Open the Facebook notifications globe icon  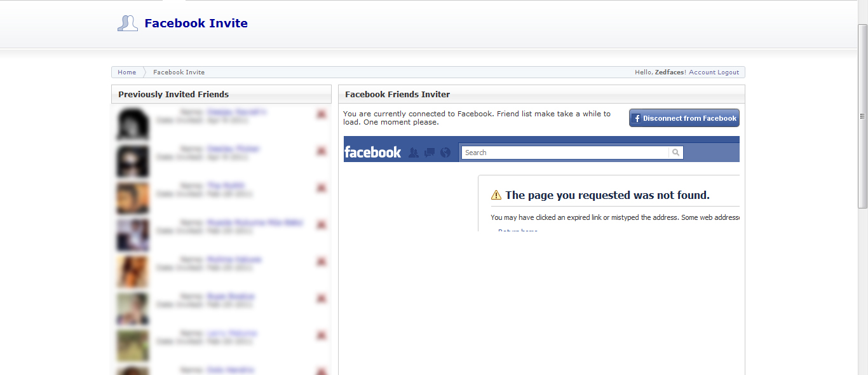pyautogui.click(x=445, y=153)
